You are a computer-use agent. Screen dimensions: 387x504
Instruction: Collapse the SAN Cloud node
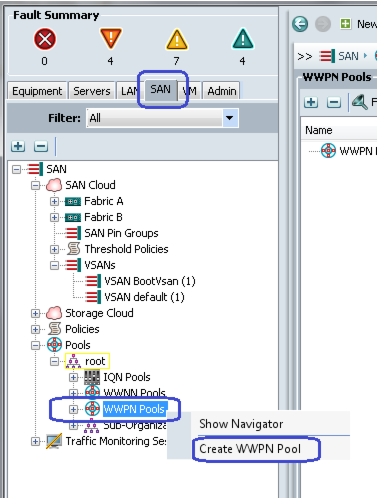(35, 185)
